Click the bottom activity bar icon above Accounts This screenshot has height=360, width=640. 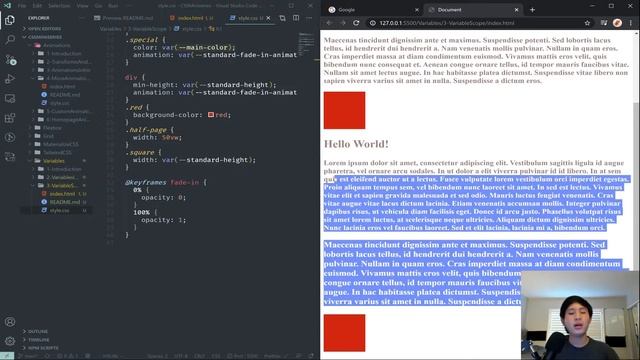10,157
